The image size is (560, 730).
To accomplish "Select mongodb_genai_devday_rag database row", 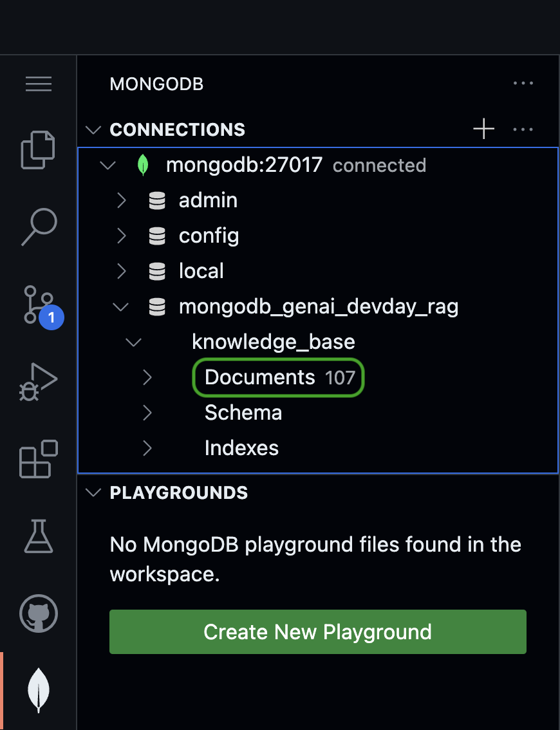I will (318, 307).
